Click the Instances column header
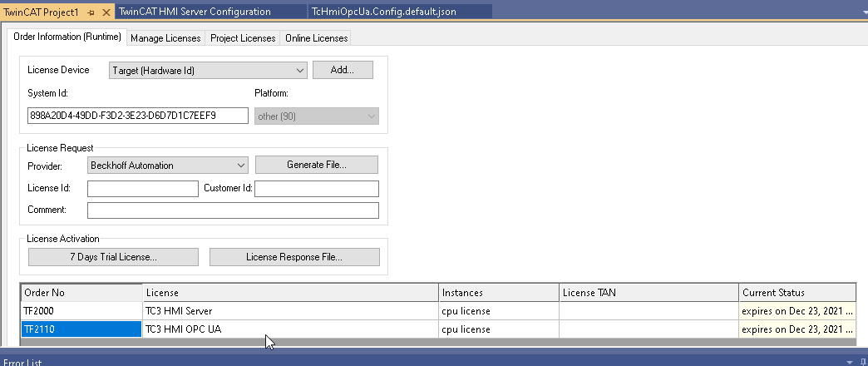Image resolution: width=868 pixels, height=366 pixels. [x=500, y=292]
